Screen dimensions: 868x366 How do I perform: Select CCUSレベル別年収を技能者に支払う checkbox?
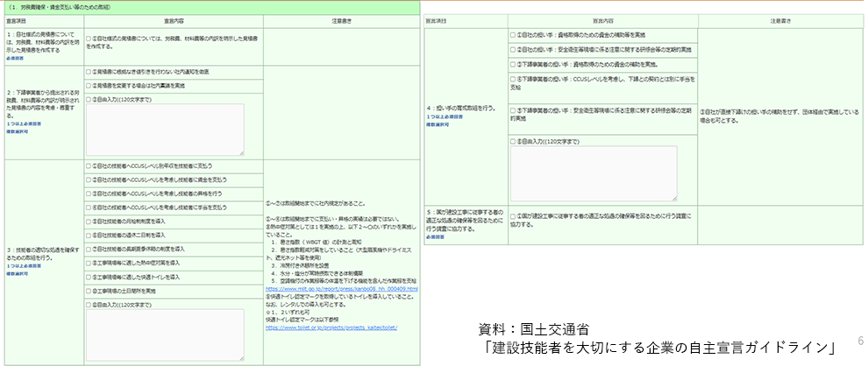pos(89,165)
